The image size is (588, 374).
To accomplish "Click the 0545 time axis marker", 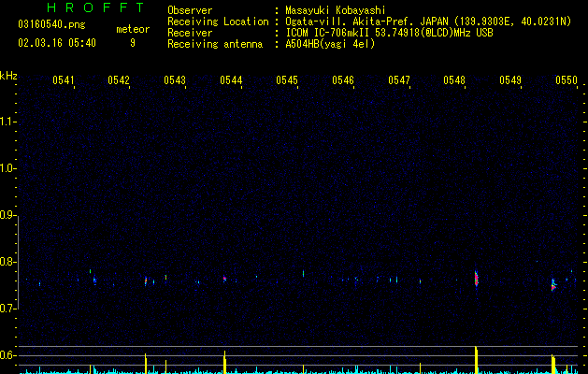I will click(287, 80).
